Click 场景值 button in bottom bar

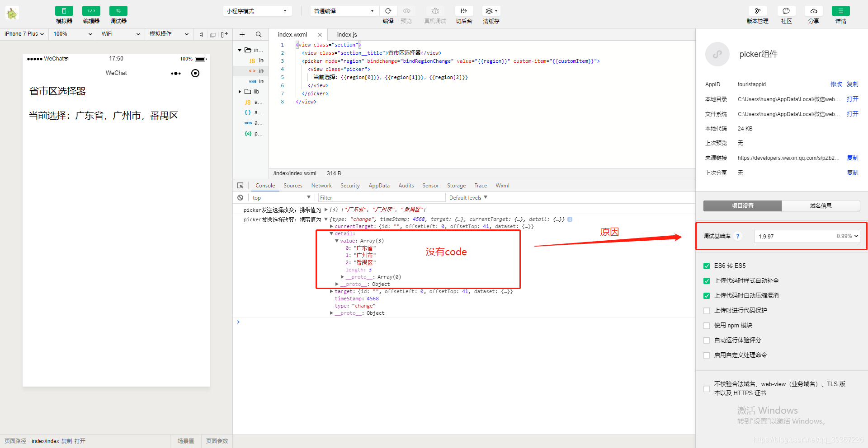click(x=186, y=441)
